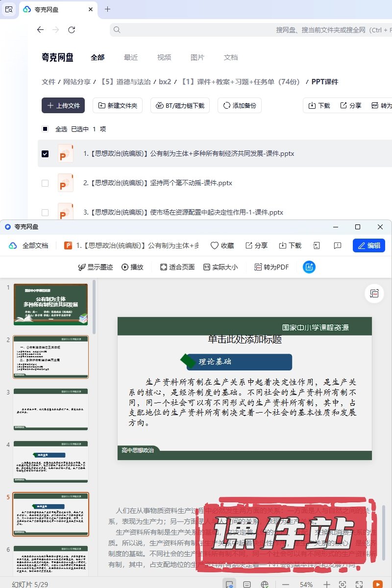Toggle the 全选 select-all checkbox
This screenshot has width=392, height=588.
coord(45,129)
